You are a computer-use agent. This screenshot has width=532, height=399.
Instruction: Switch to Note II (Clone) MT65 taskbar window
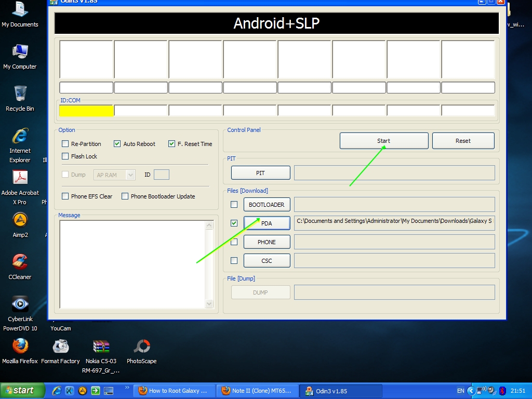click(x=258, y=391)
